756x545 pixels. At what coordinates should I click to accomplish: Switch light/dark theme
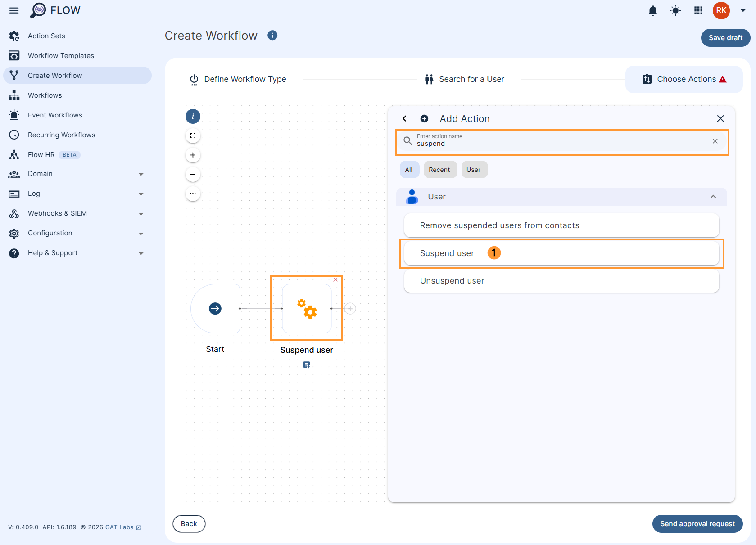tap(675, 10)
